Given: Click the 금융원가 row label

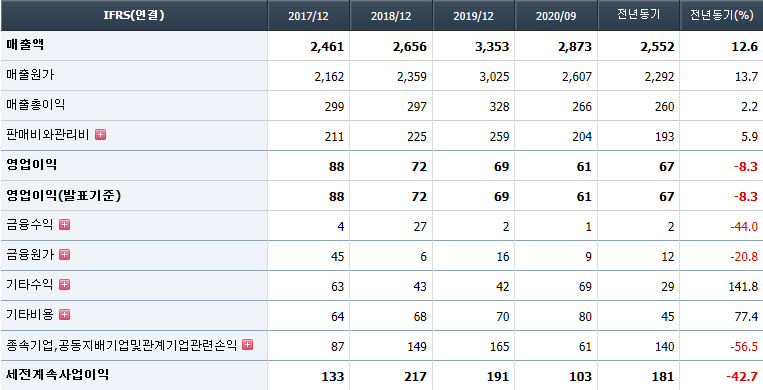Looking at the screenshot, I should click(30, 255).
